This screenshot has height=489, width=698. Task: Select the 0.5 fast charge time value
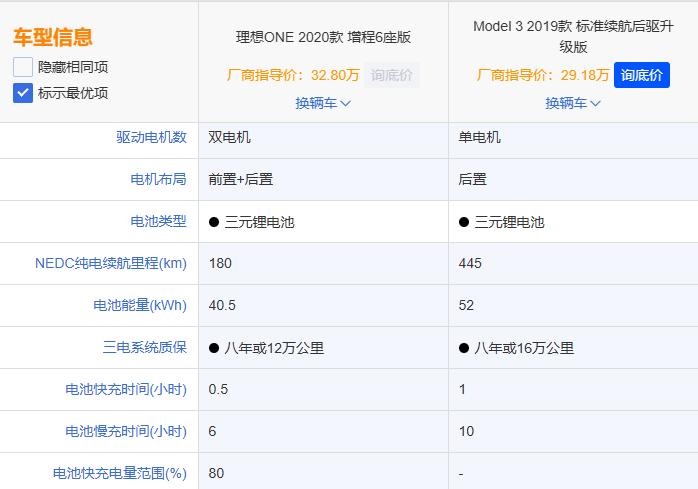(218, 389)
